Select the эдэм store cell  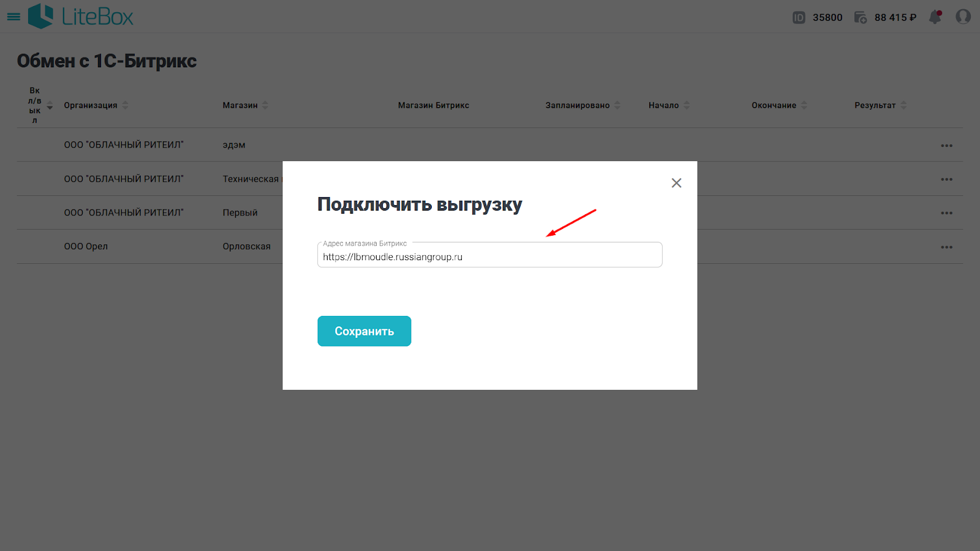[234, 145]
